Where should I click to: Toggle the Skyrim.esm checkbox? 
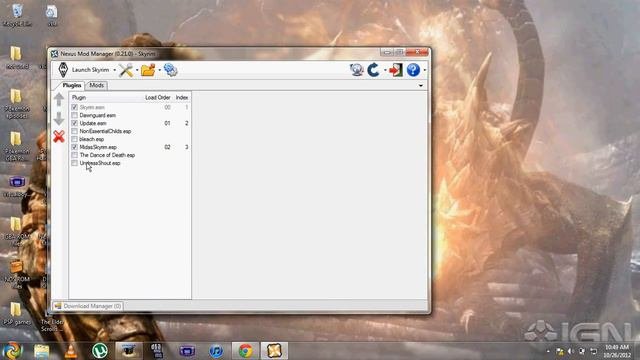(74, 107)
